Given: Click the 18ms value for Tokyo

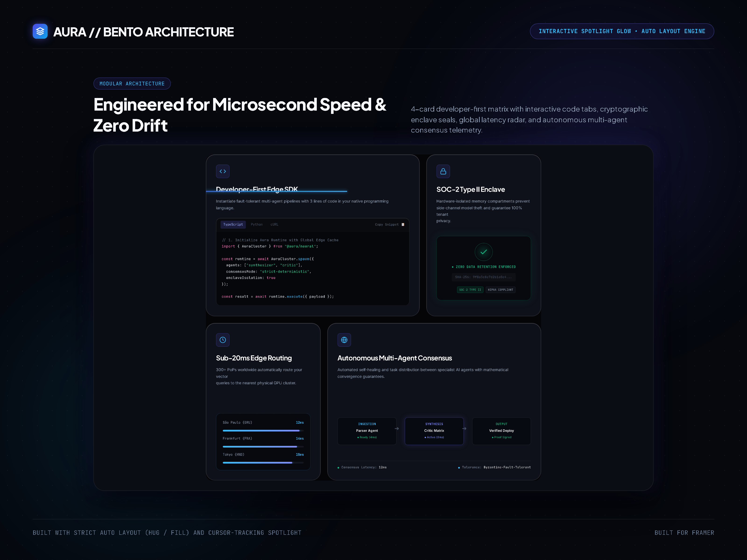Looking at the screenshot, I should pyautogui.click(x=300, y=455).
